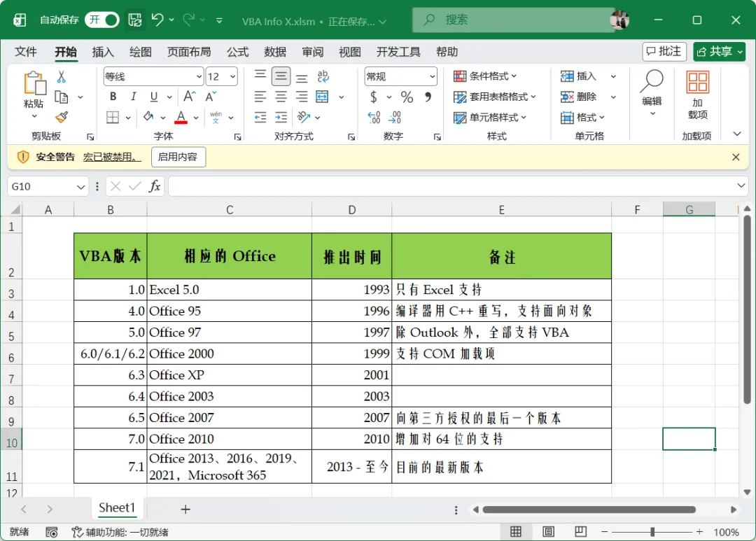Apply accounting currency format
The height and width of the screenshot is (541, 756).
tap(374, 97)
